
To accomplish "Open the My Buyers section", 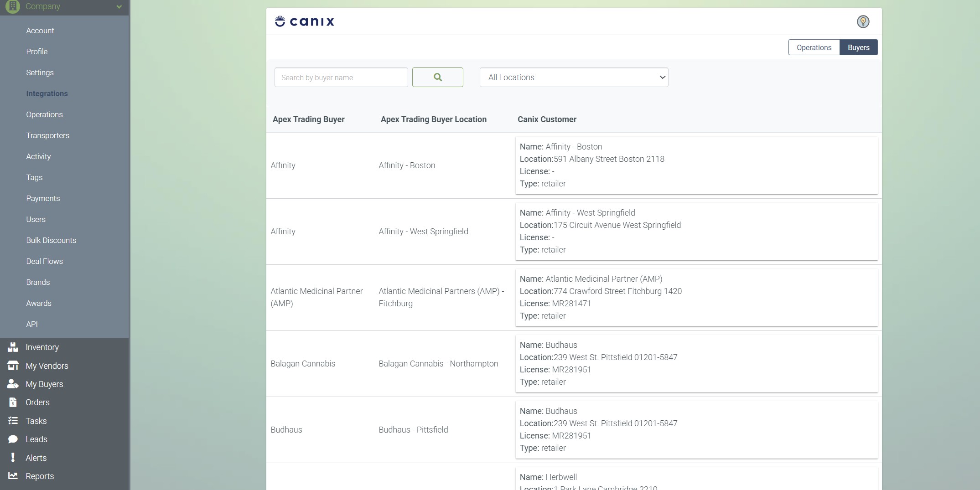I will pyautogui.click(x=44, y=384).
